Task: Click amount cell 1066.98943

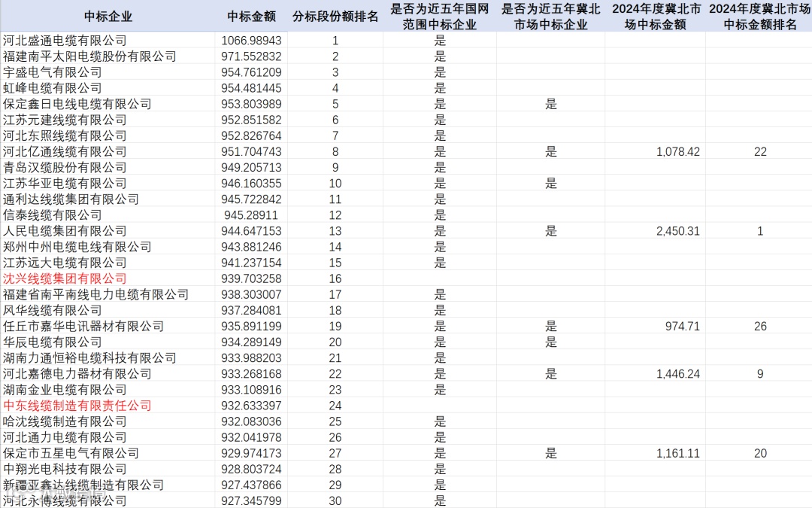Action: coord(251,40)
